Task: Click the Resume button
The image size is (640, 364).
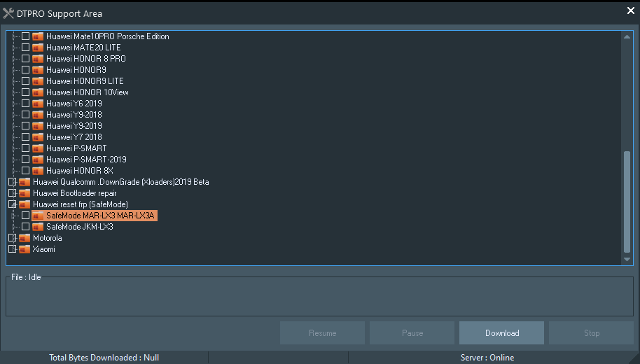Action: [322, 333]
